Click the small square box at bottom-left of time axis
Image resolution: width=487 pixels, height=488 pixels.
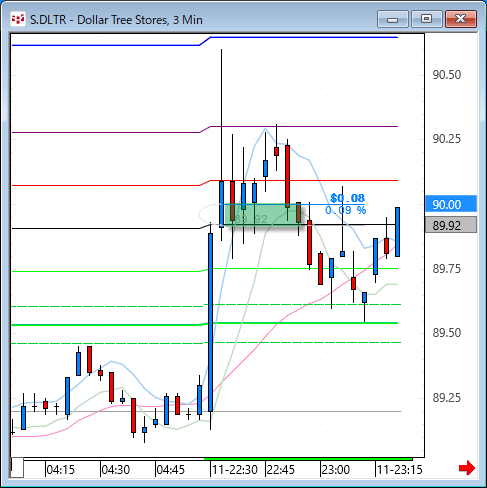coord(17,467)
